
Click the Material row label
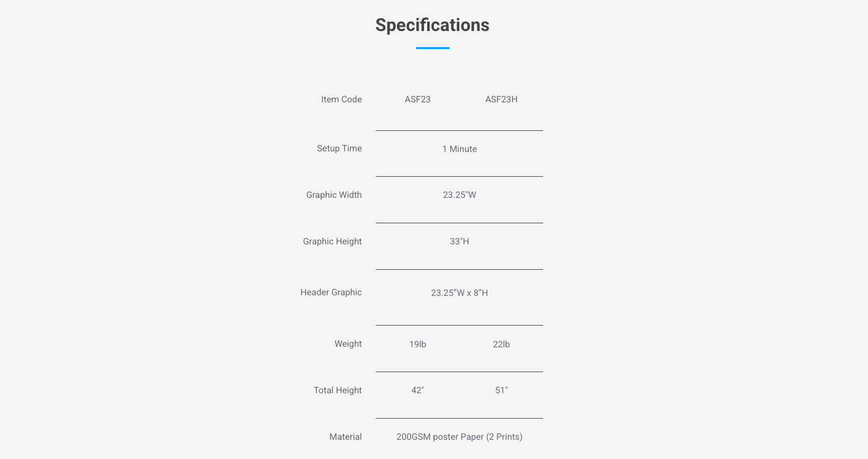click(345, 437)
